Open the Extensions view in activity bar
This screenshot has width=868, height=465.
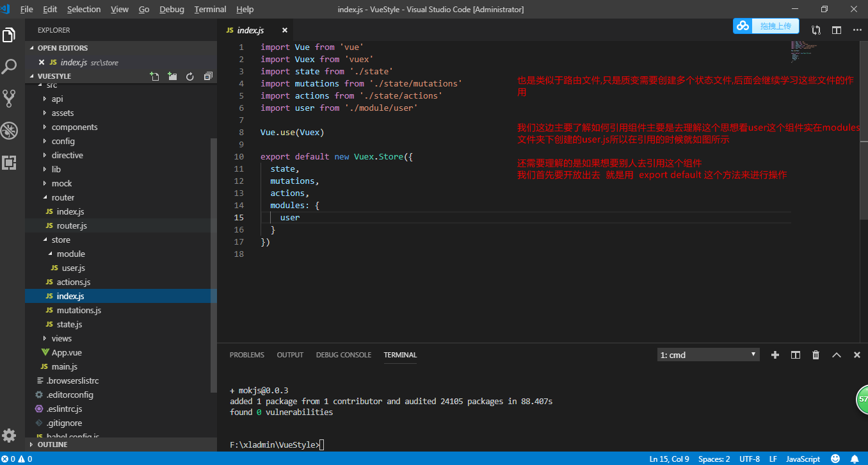[9, 162]
